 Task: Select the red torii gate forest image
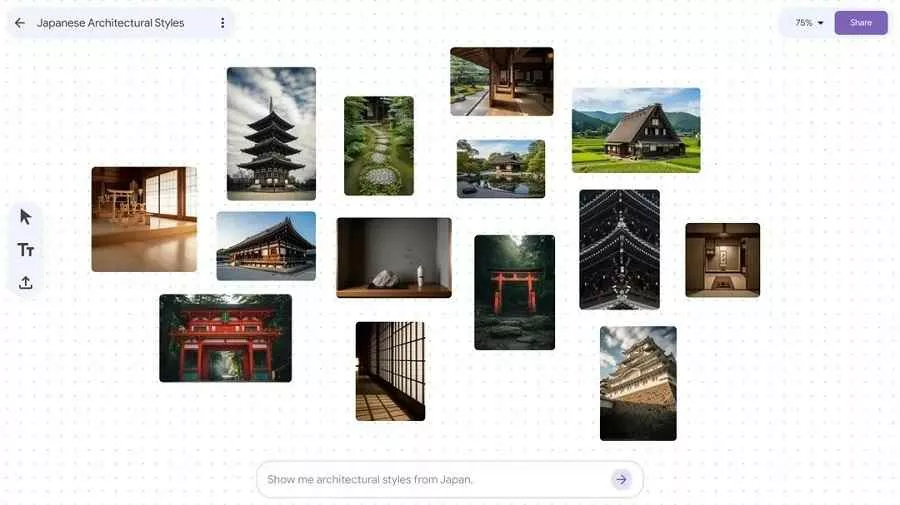point(514,292)
